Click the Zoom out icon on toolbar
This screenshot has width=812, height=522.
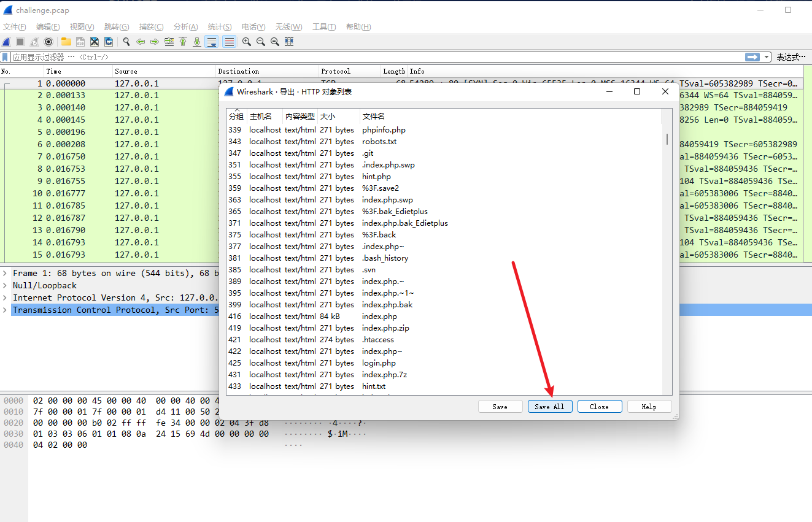[x=261, y=42]
